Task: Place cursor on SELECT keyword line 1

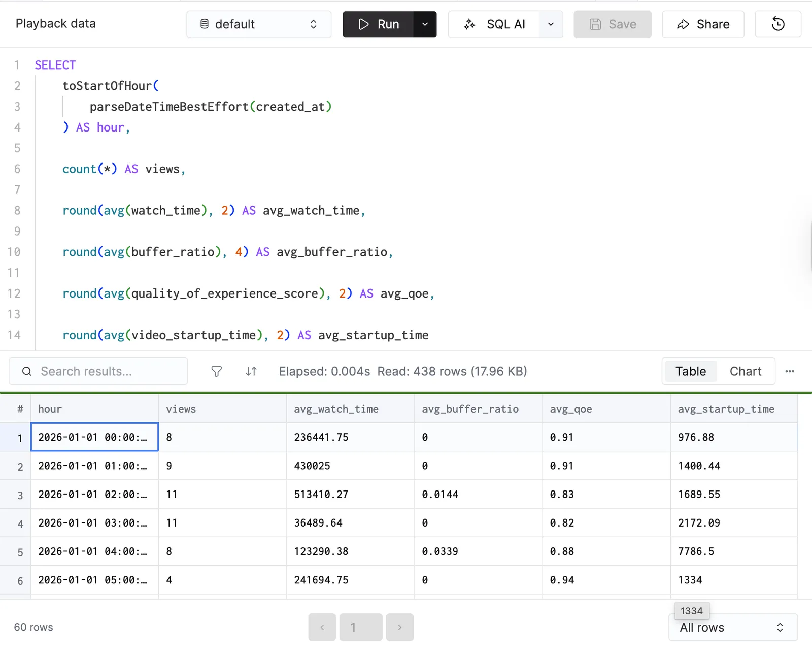Action: coord(55,65)
